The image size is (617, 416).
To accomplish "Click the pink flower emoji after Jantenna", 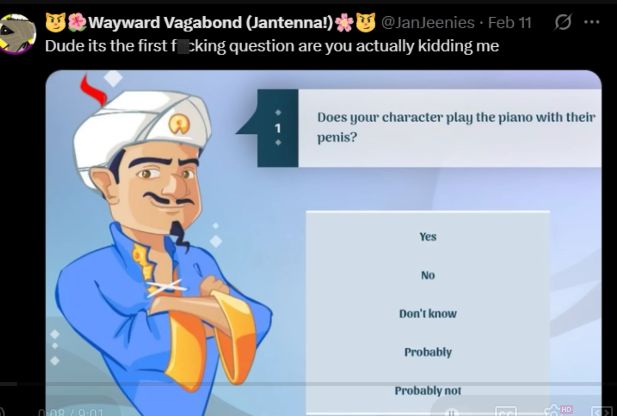I will coord(344,22).
